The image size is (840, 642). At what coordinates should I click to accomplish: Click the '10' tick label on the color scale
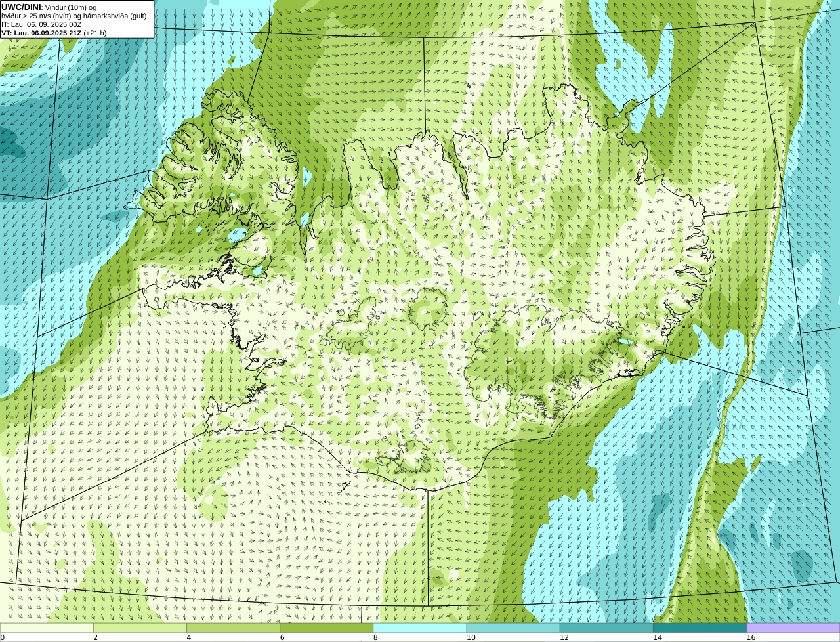pyautogui.click(x=471, y=637)
